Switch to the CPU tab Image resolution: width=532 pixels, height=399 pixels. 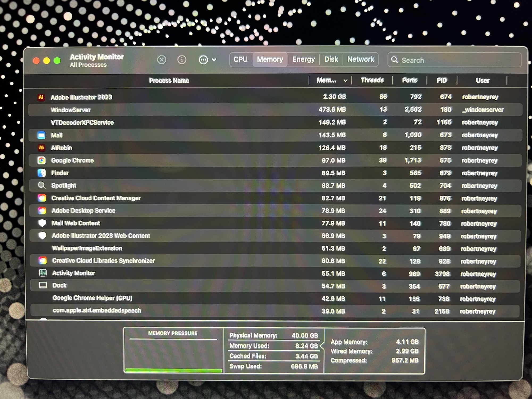pyautogui.click(x=240, y=59)
